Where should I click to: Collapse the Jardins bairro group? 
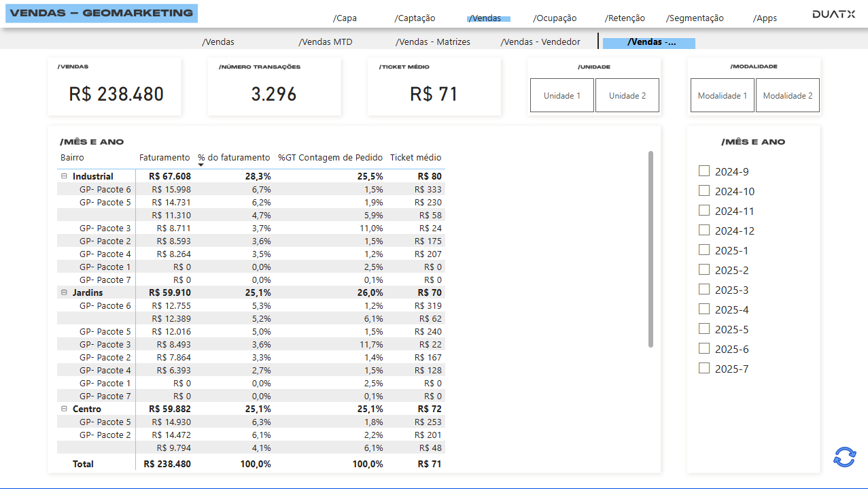click(x=64, y=292)
